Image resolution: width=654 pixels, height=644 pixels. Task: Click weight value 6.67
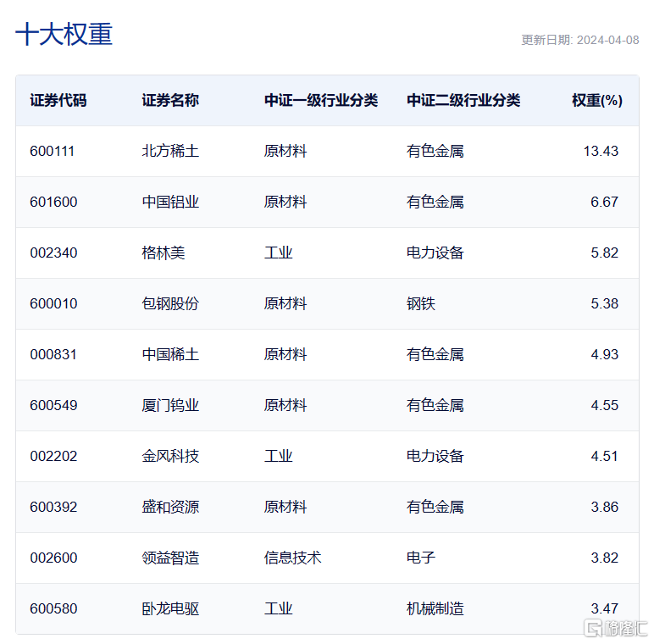604,202
